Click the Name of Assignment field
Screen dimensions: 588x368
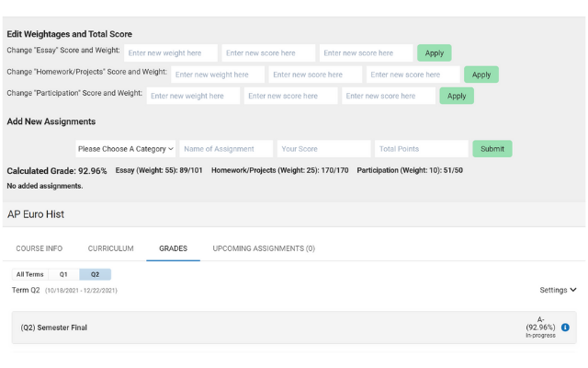pyautogui.click(x=226, y=149)
